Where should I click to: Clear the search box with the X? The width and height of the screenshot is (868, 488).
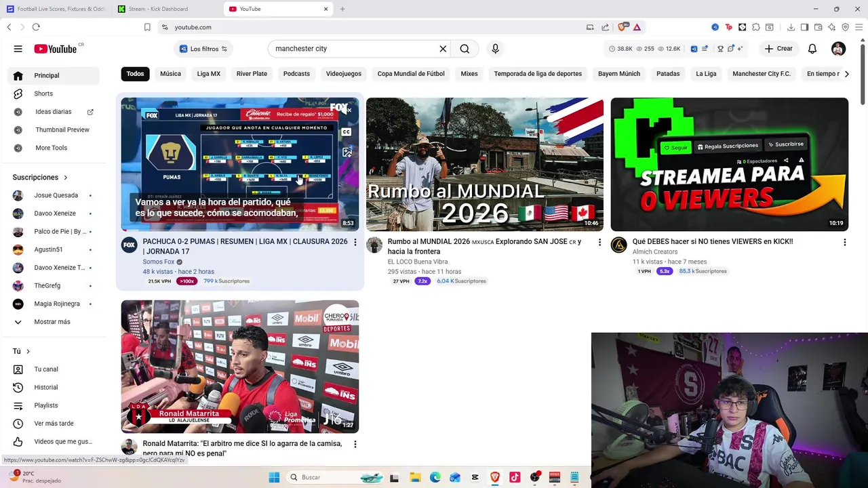(443, 49)
